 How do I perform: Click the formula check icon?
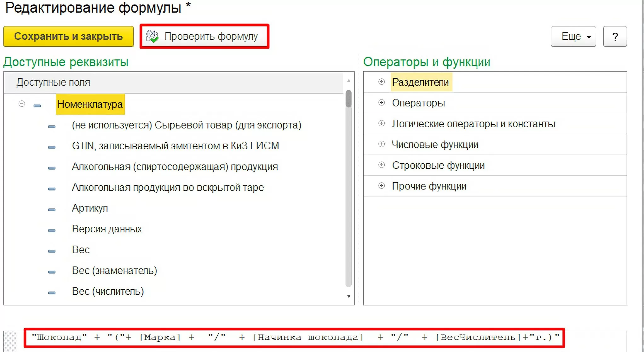(152, 37)
